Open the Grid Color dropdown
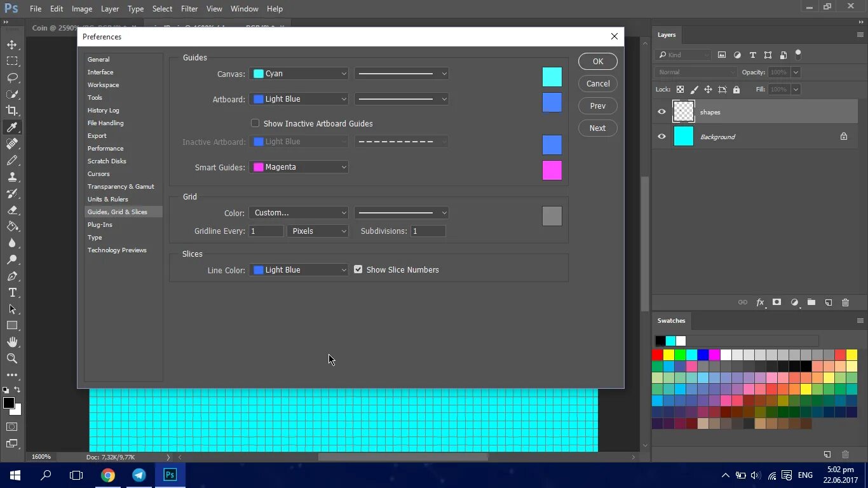This screenshot has height=488, width=868. [299, 213]
